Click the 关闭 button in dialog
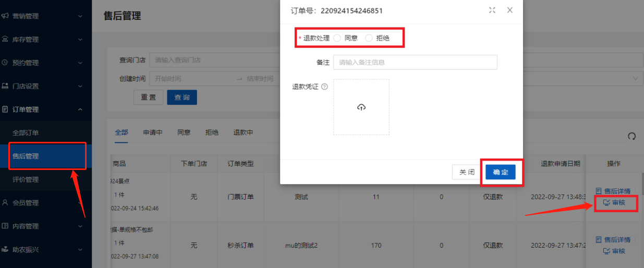This screenshot has width=644, height=268. (x=467, y=172)
